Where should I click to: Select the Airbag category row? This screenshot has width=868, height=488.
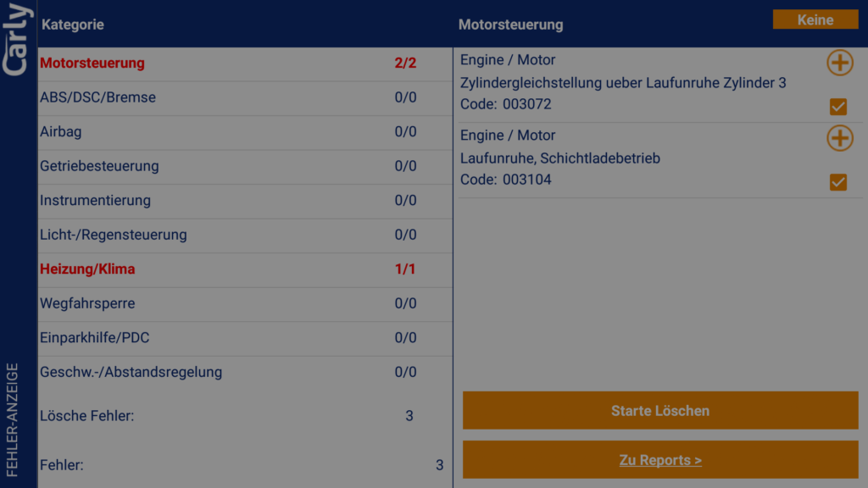61,132
